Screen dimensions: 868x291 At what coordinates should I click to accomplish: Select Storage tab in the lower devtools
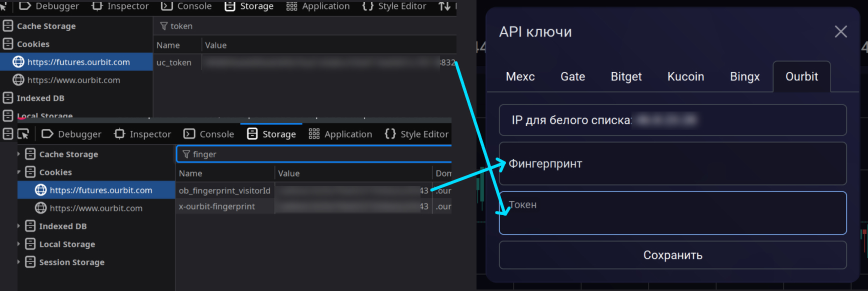click(271, 134)
